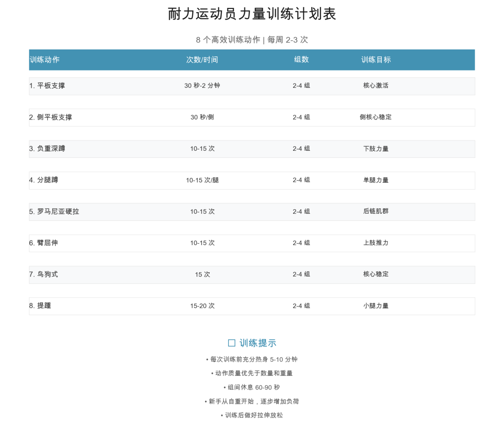Select the 训练后做好拉伸放松 tip line
The width and height of the screenshot is (504, 423).
pos(252,415)
